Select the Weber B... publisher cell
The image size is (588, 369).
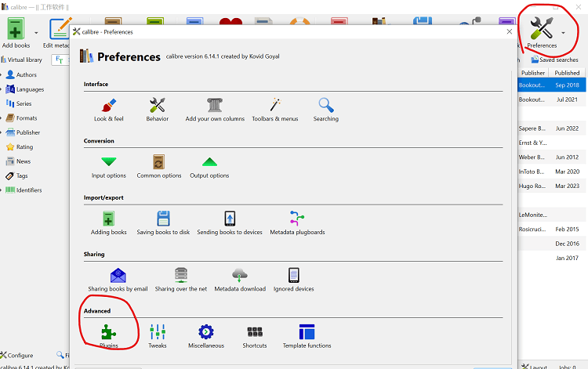pos(532,157)
